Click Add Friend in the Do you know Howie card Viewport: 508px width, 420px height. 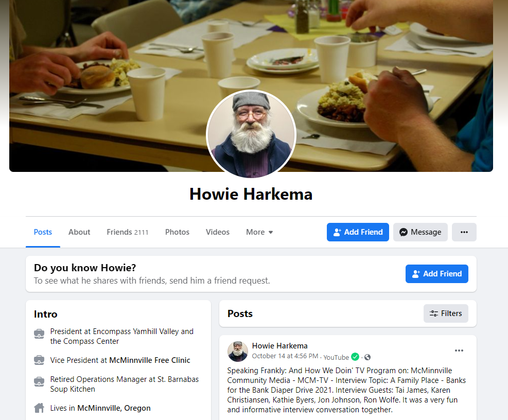[x=437, y=274]
